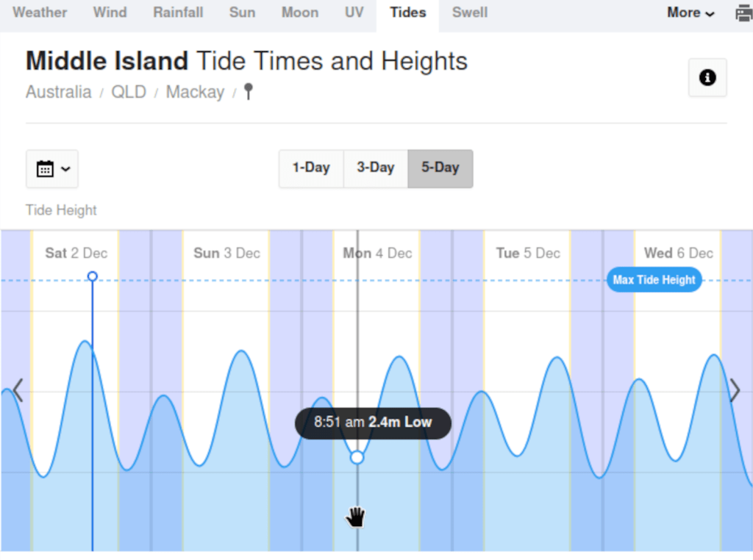Select the 1-Day view

pyautogui.click(x=311, y=168)
